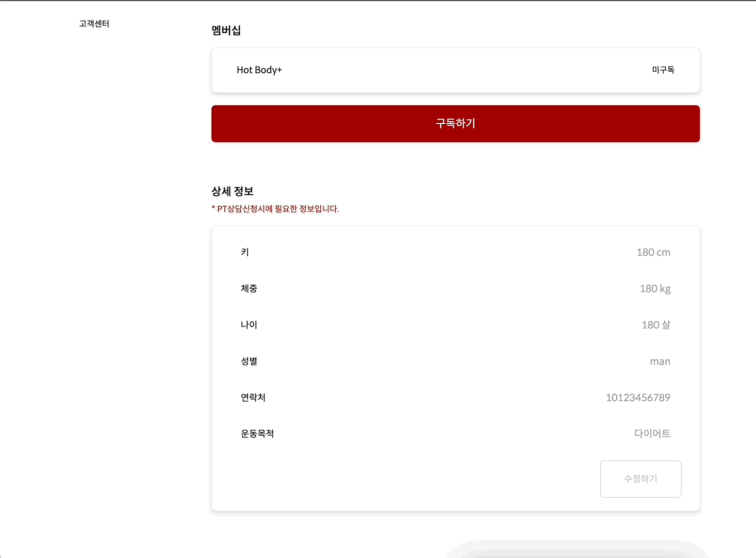This screenshot has height=558, width=756.
Task: Select the 상세 정보 section title
Action: tap(232, 191)
